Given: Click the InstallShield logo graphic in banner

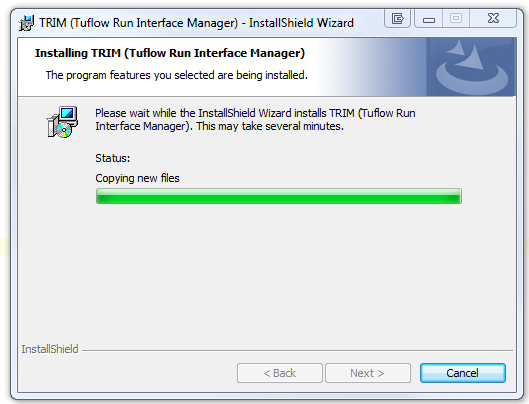Looking at the screenshot, I should [x=471, y=67].
